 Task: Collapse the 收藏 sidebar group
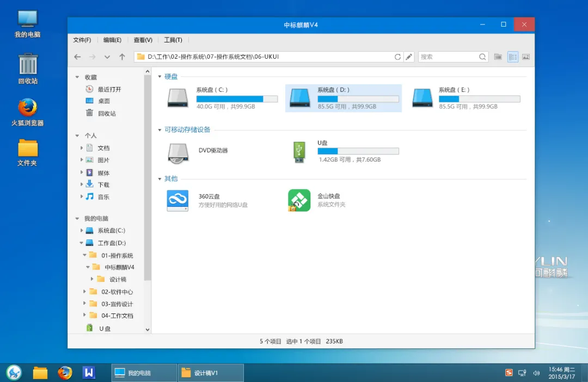(77, 77)
